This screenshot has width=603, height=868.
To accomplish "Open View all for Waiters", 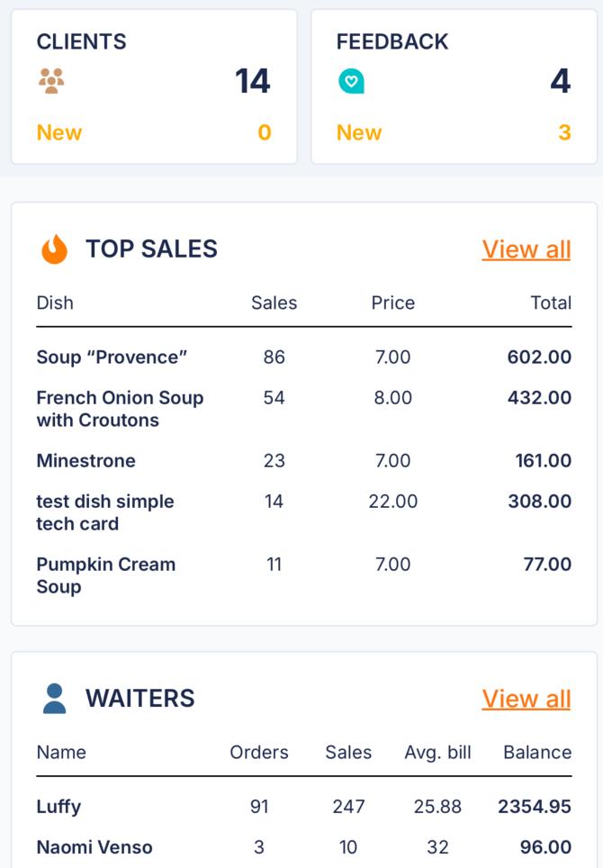I will tap(526, 699).
